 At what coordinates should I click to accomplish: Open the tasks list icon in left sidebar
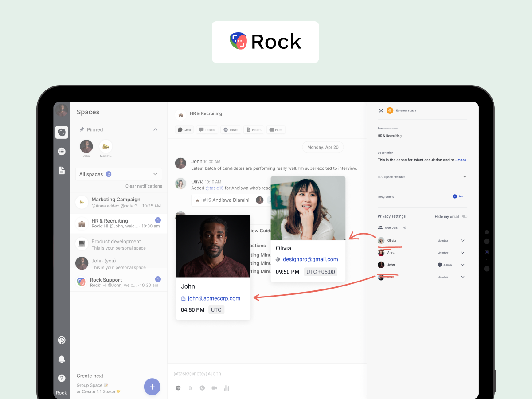(62, 151)
